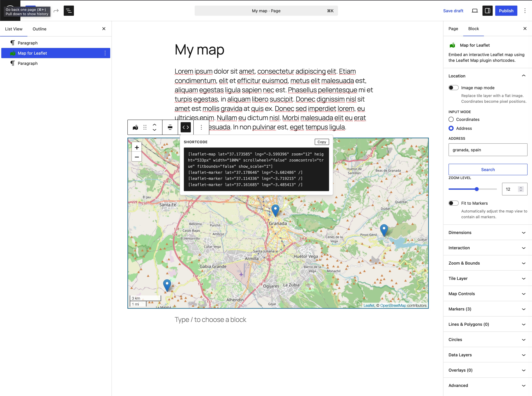Click the Search address button
Screen dimensions: 532x396
pos(488,169)
